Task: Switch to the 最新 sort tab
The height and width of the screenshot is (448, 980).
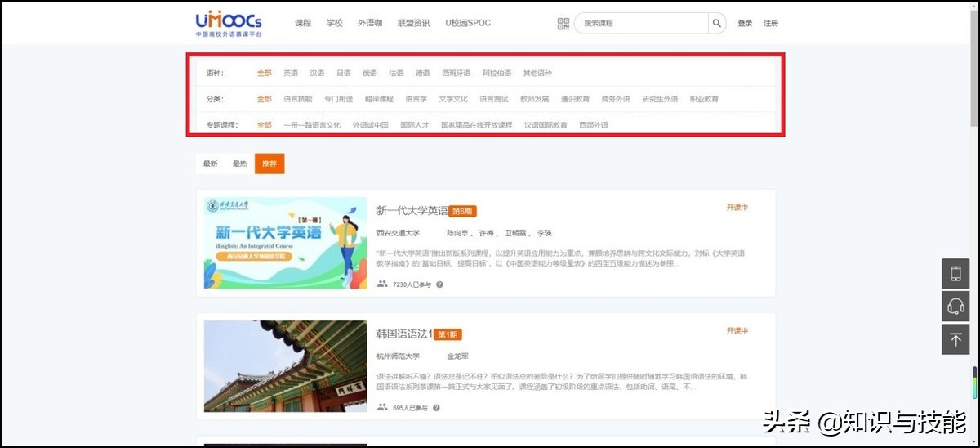Action: click(211, 164)
